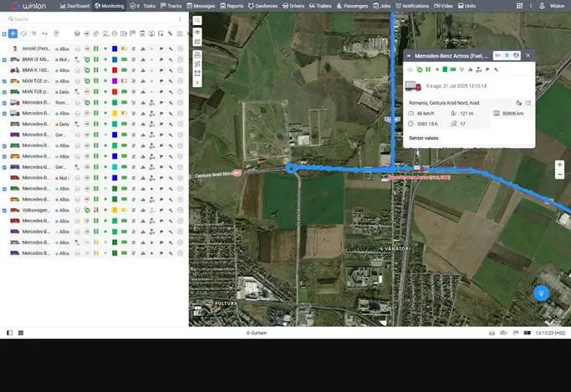Viewport: 571px width, 392px height.
Task: Switch to the Tracks tab
Action: pyautogui.click(x=171, y=6)
